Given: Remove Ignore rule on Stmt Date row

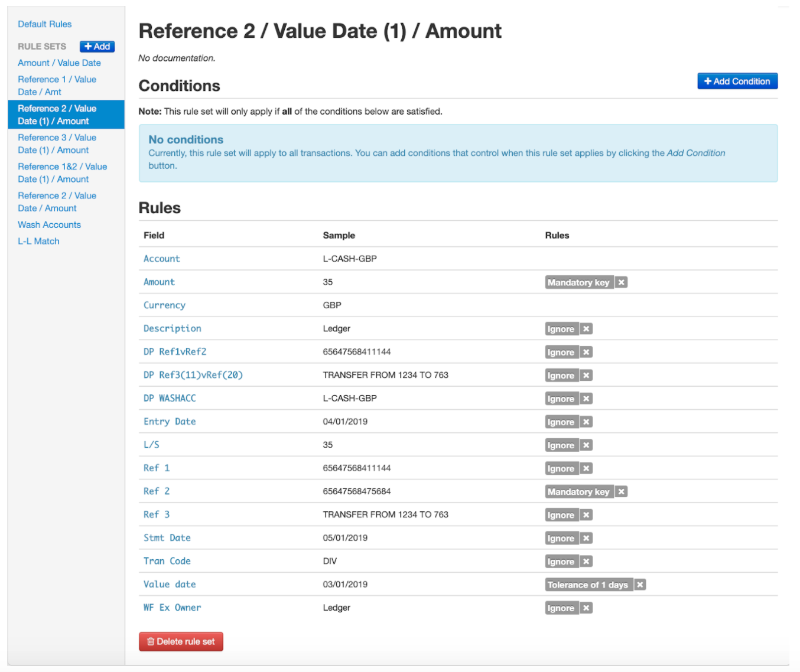Looking at the screenshot, I should coord(586,538).
